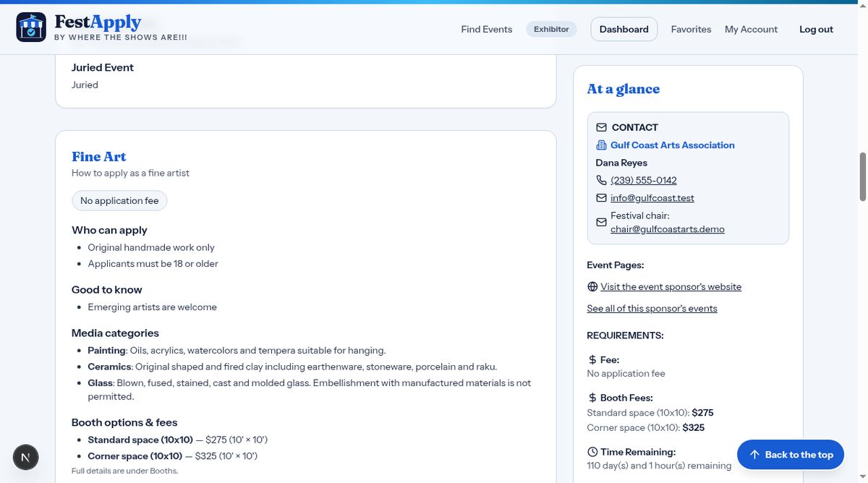
Task: Click the Original handmade work only bullet
Action: 151,247
